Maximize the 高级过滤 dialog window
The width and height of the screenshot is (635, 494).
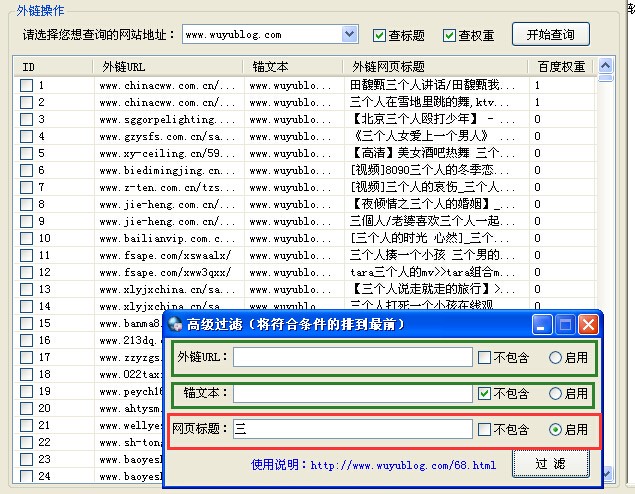coord(565,325)
